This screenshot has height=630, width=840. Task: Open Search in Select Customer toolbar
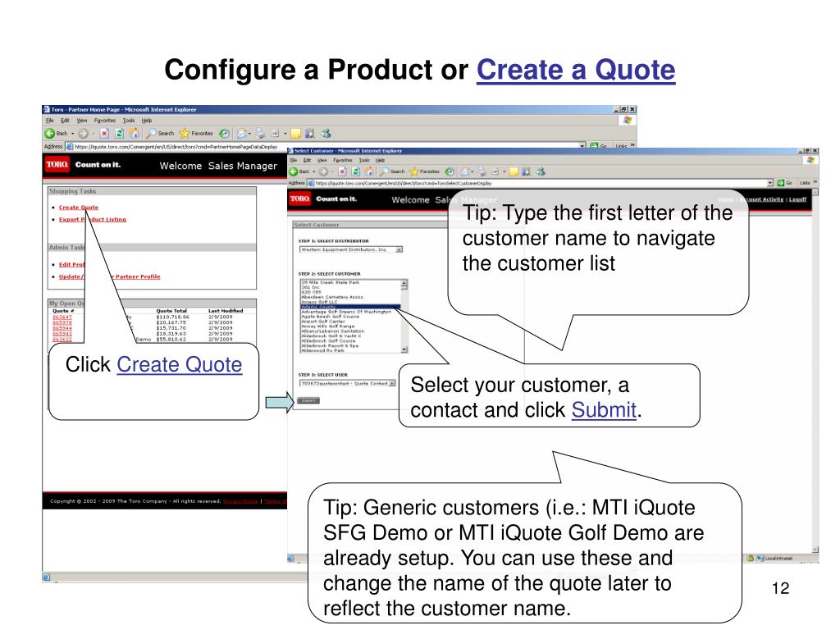[391, 171]
